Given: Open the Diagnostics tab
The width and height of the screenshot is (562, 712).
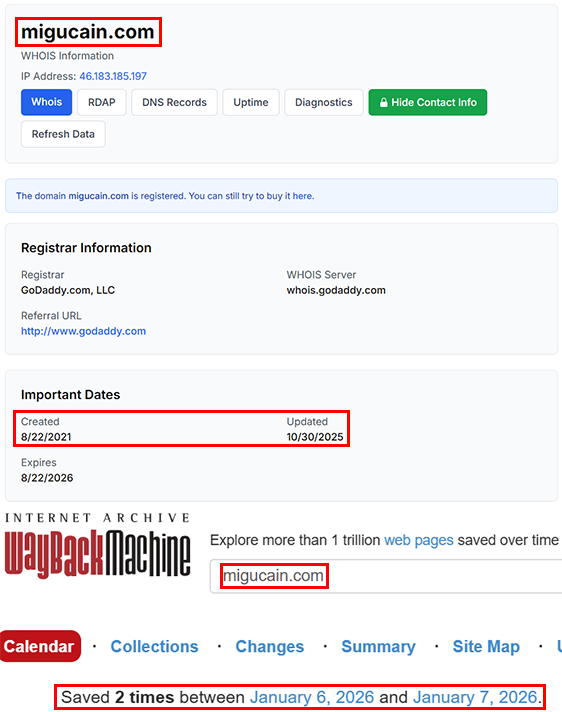Looking at the screenshot, I should coord(324,102).
